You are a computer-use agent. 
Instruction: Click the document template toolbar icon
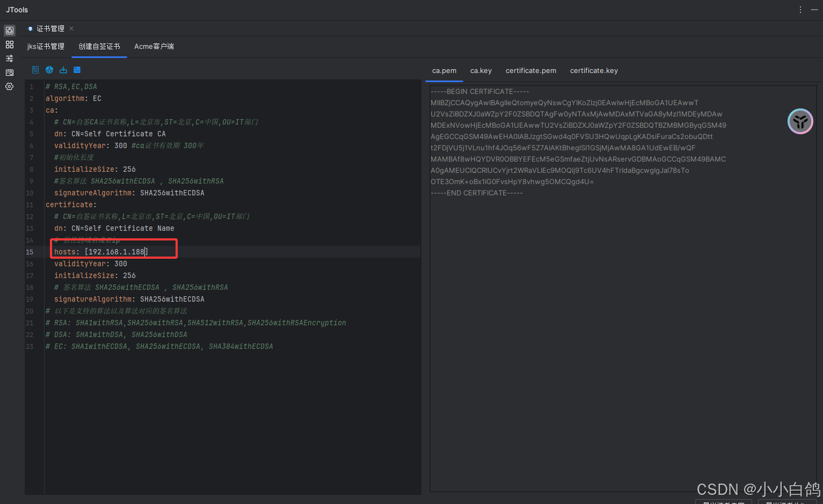click(x=35, y=70)
